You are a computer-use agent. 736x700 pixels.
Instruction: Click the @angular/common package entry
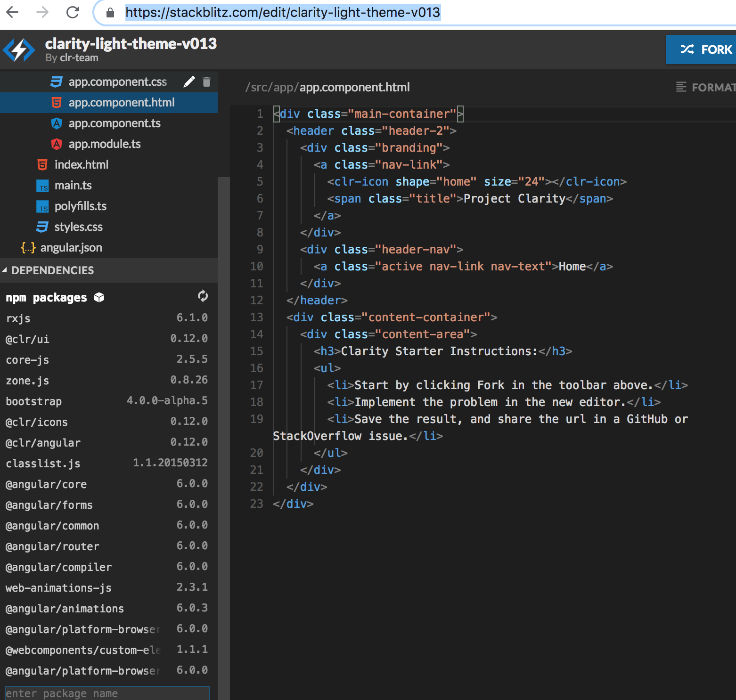[x=106, y=526]
